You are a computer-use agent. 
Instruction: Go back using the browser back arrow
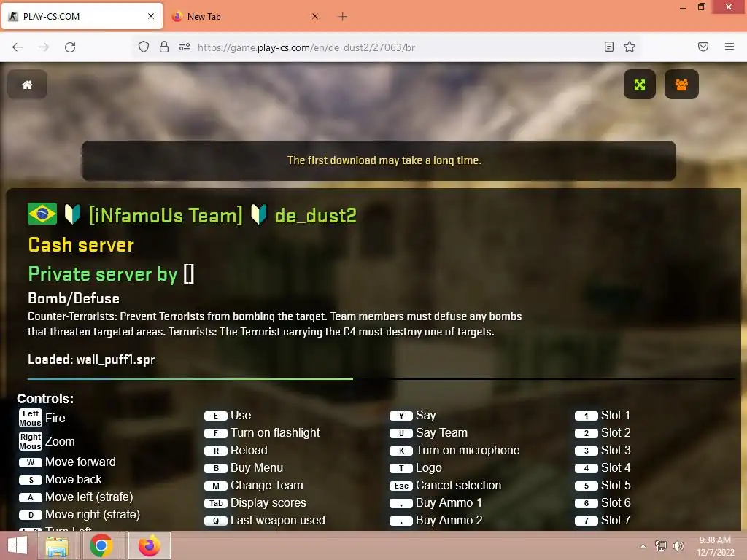(18, 47)
